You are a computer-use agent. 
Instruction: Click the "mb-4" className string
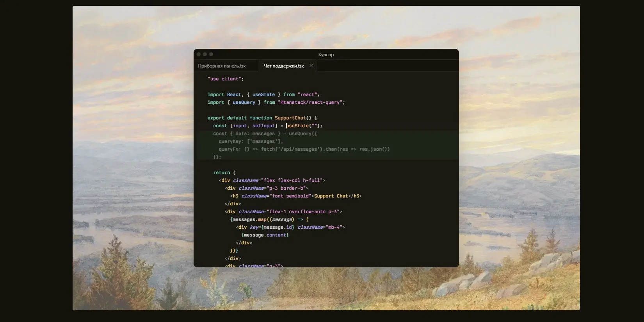coord(334,227)
